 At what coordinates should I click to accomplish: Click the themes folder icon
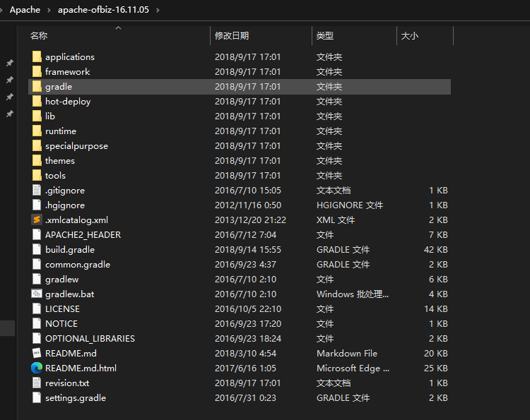click(37, 160)
